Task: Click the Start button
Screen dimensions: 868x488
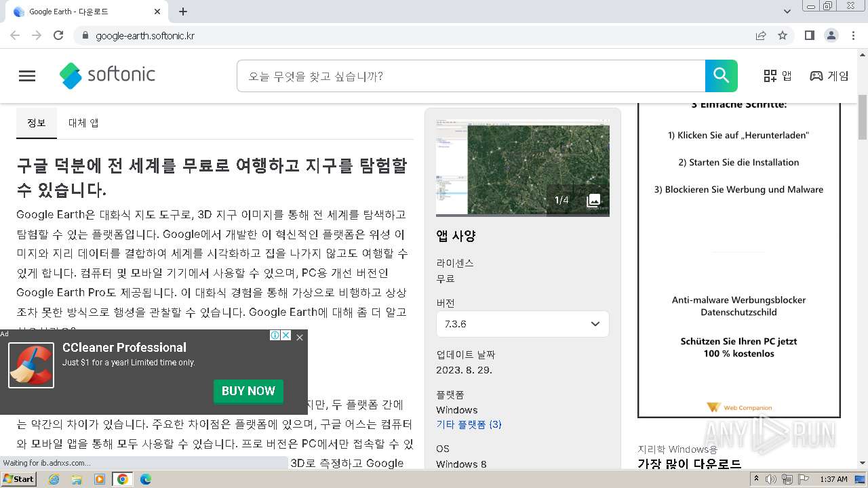Action: pyautogui.click(x=19, y=479)
